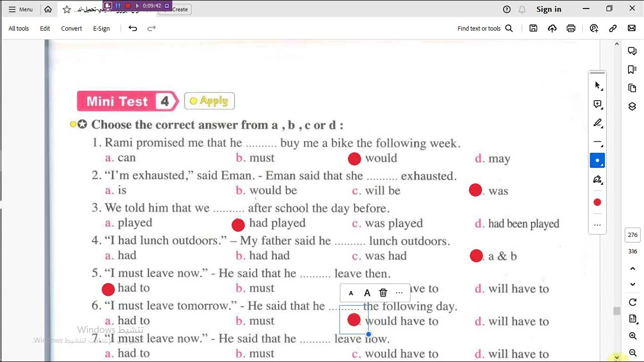Upload file to cloud storage icon
This screenshot has width=644, height=362.
552,29
